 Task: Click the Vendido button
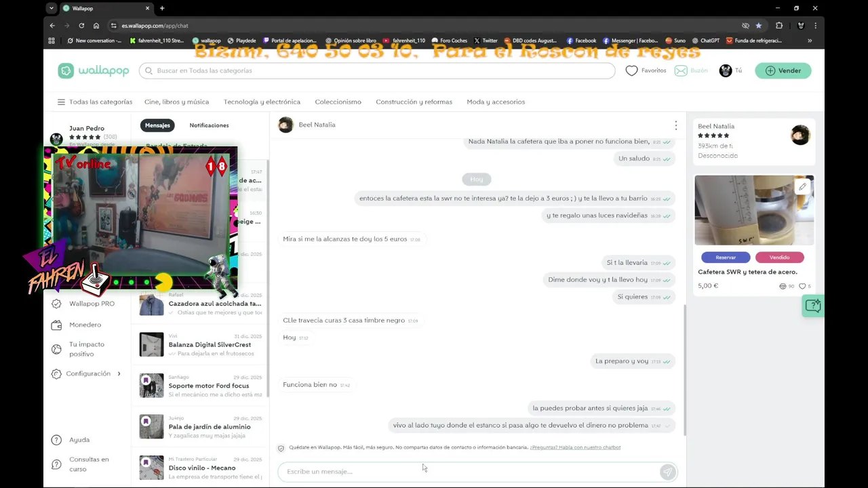[x=779, y=258]
